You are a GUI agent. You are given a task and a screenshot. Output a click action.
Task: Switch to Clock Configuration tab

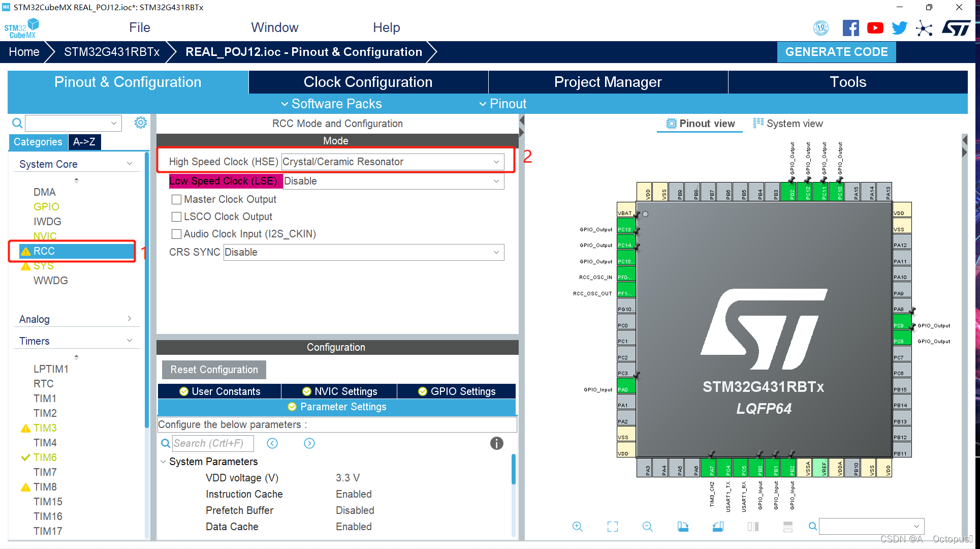pos(368,82)
